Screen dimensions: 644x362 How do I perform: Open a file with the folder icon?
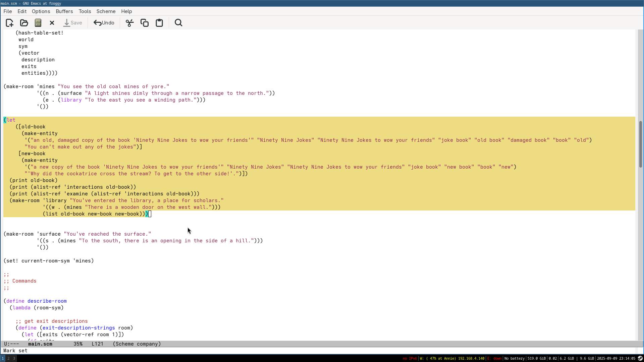click(24, 23)
